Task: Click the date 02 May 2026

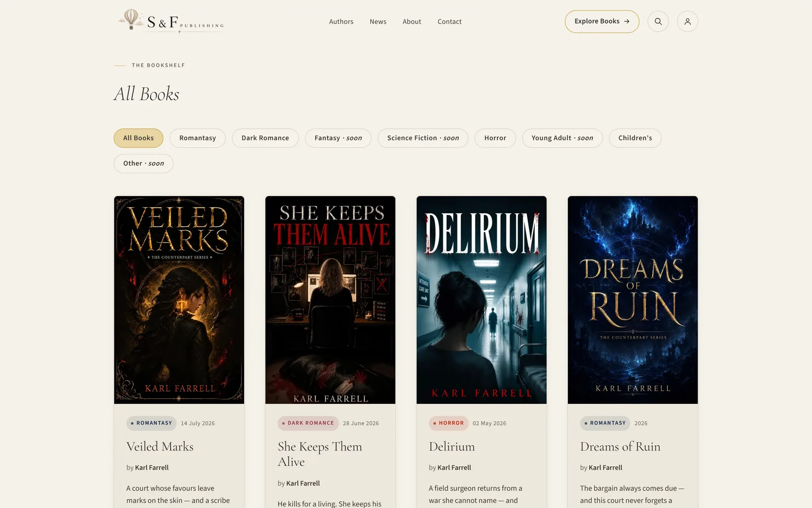Action: 489,423
